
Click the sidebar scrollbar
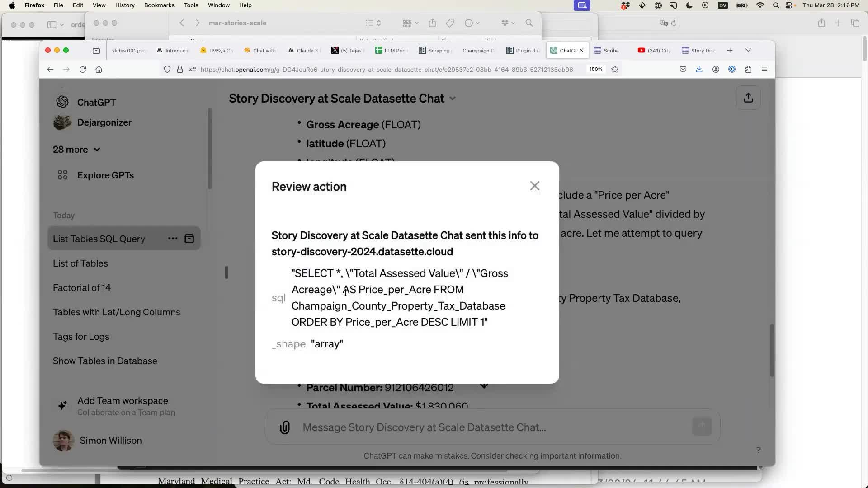[210, 149]
